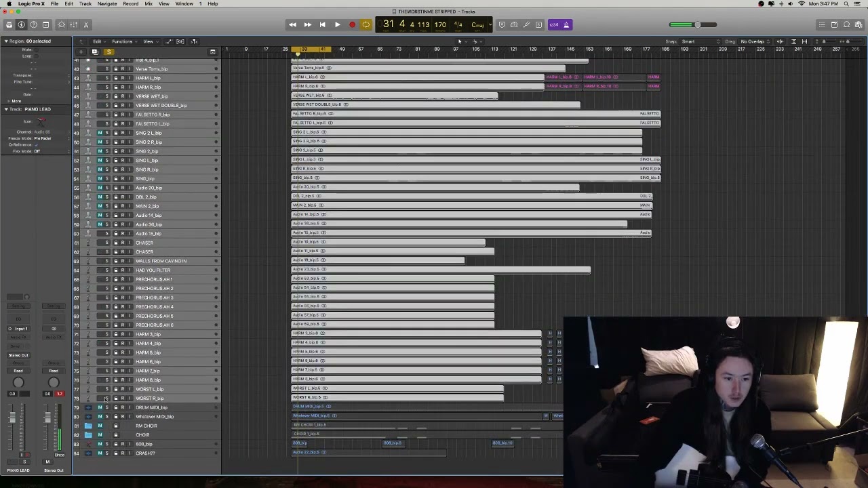Adjust the master volume slider
This screenshot has width=868, height=488.
[693, 24]
